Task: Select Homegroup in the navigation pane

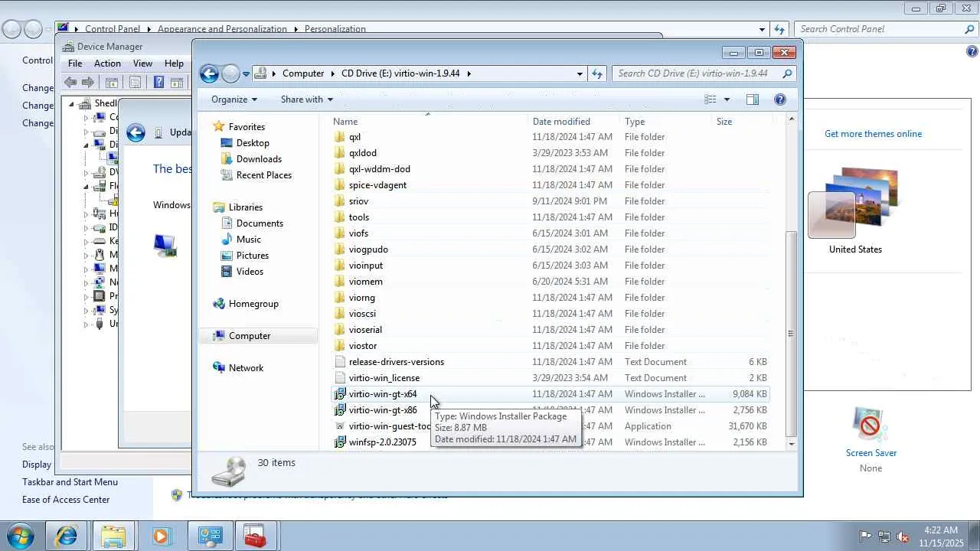Action: (x=253, y=304)
